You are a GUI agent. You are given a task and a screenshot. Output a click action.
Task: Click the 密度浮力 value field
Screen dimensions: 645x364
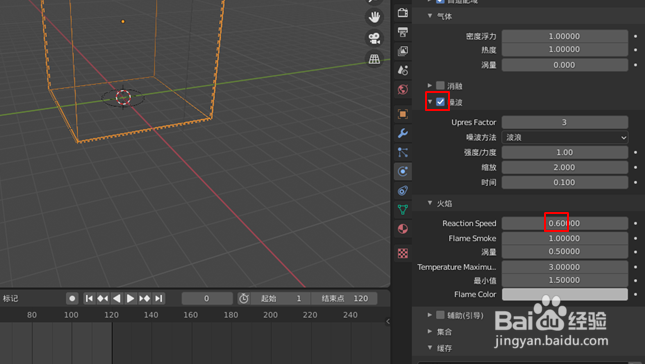click(565, 36)
